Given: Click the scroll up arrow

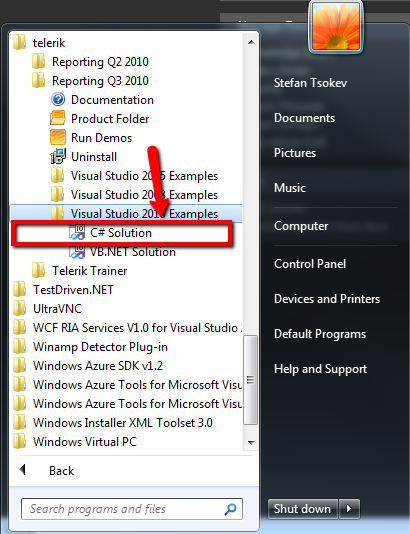Looking at the screenshot, I should (x=251, y=42).
